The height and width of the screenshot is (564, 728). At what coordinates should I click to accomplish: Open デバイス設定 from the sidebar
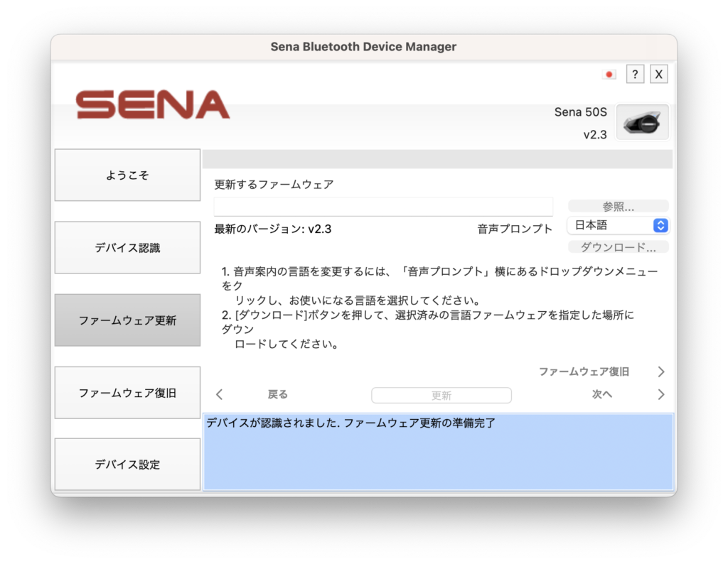[x=127, y=464]
